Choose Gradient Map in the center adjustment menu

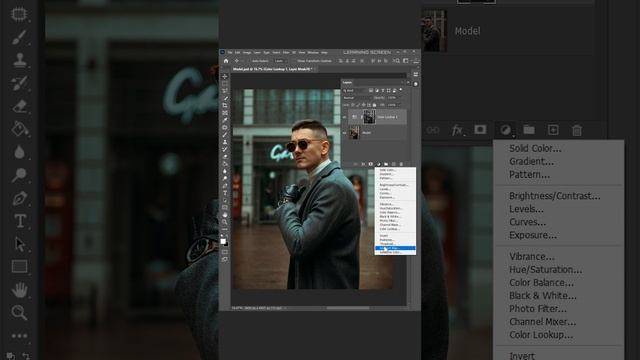point(395,248)
